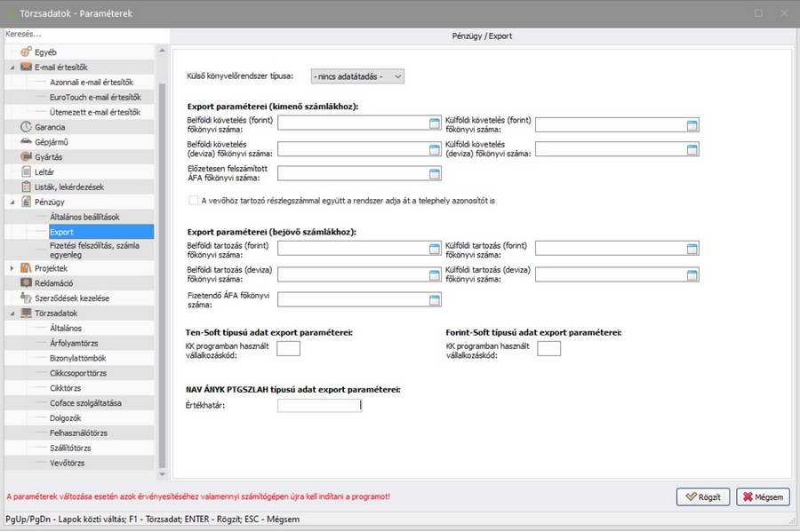Open lookup icon for Fizetendő ÁFA főkönyvi field
This screenshot has height=532, width=800.
point(435,300)
